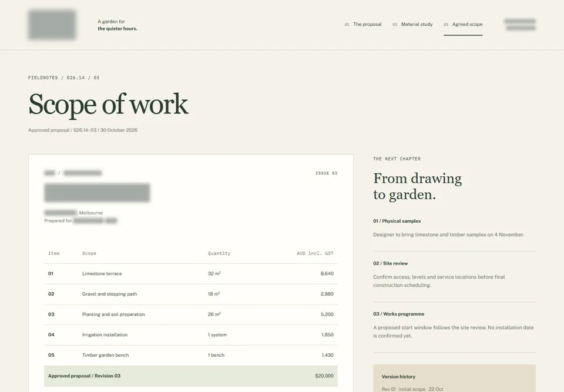Click the 1 system quantity
The image size is (564, 392).
(217, 335)
